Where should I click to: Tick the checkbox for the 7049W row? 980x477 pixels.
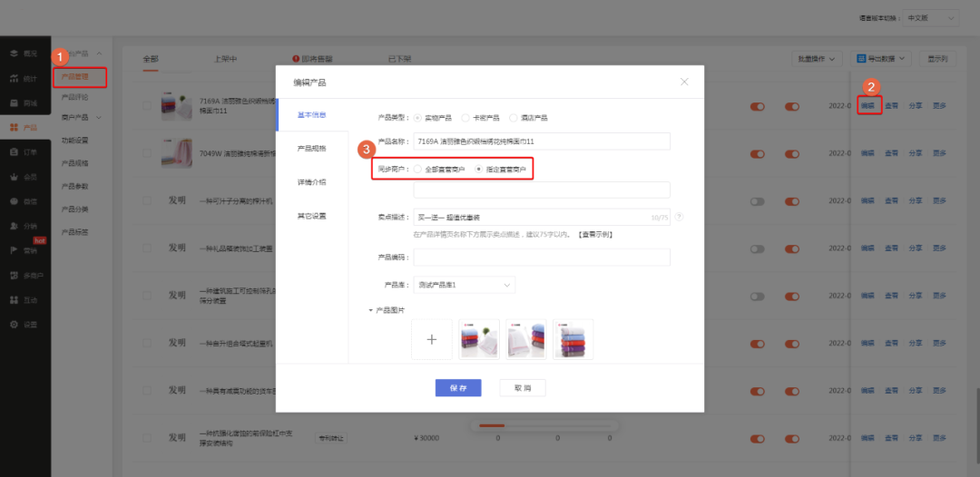click(147, 153)
